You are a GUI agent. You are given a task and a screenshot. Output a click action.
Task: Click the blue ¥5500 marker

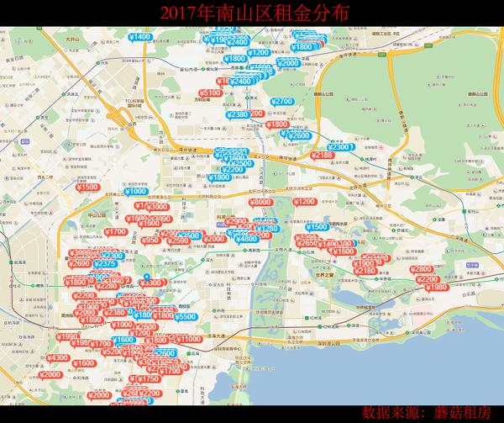coord(186,317)
